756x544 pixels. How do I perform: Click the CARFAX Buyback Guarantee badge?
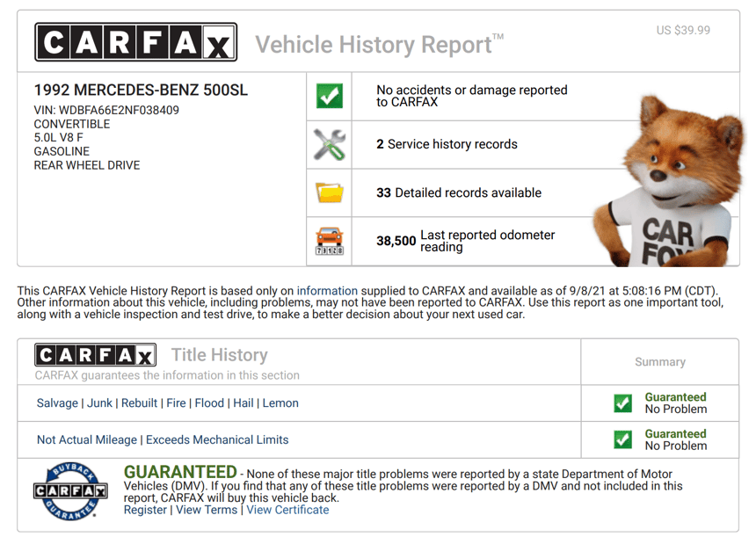tap(69, 490)
